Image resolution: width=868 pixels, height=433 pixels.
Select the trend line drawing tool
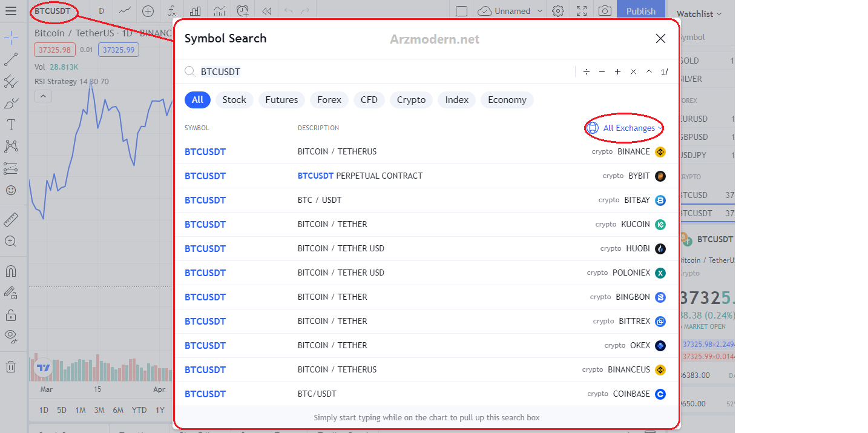tap(11, 59)
